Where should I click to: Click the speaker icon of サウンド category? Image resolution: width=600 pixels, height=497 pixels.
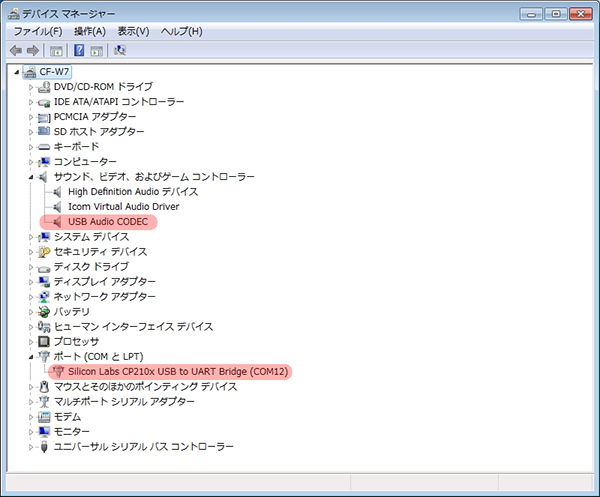pos(43,177)
